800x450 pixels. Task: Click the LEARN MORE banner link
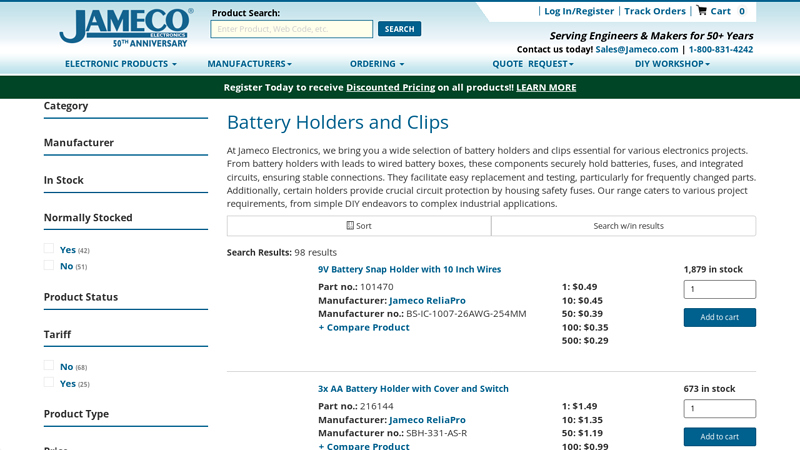tap(546, 87)
